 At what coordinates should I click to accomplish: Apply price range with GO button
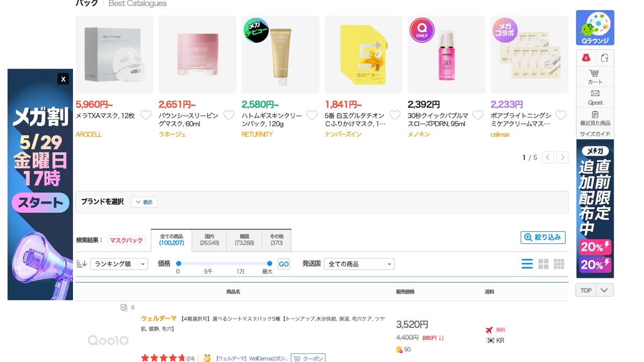[283, 264]
